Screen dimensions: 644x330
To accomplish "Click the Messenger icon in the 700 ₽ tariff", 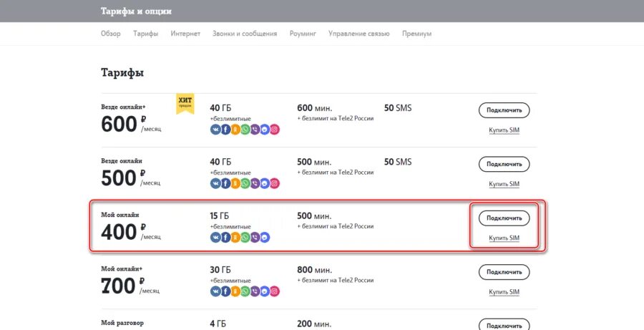I will point(265,291).
